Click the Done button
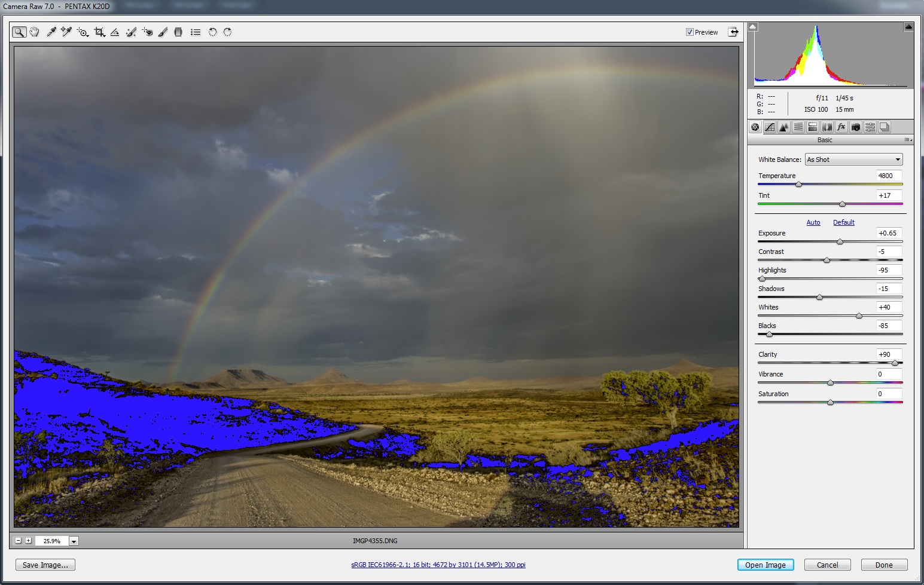Image resolution: width=924 pixels, height=585 pixels. [x=884, y=565]
